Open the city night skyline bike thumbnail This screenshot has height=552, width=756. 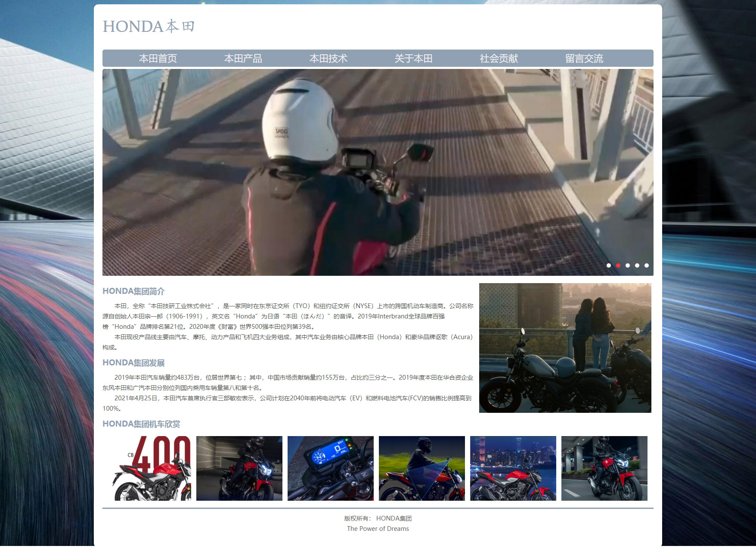click(513, 468)
